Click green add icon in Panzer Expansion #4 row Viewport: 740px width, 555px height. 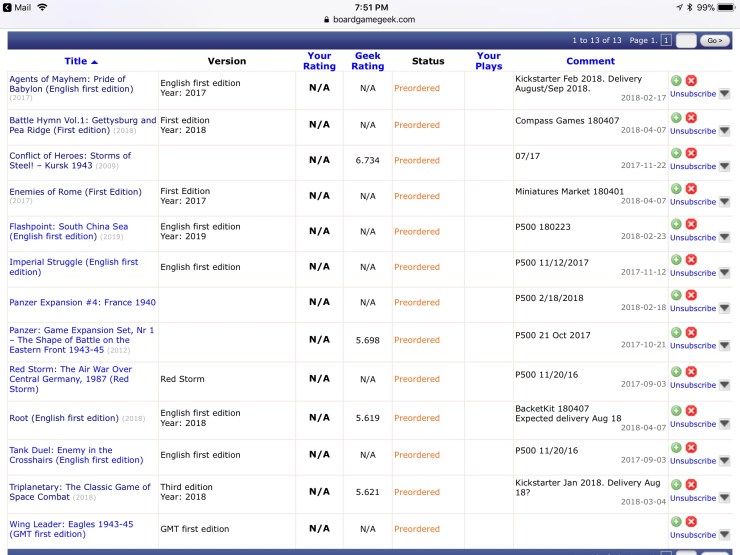point(676,295)
